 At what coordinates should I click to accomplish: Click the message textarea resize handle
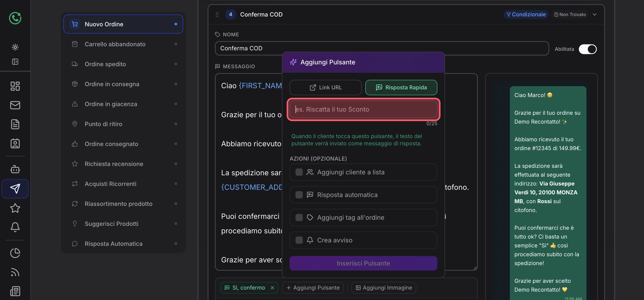(x=475, y=268)
